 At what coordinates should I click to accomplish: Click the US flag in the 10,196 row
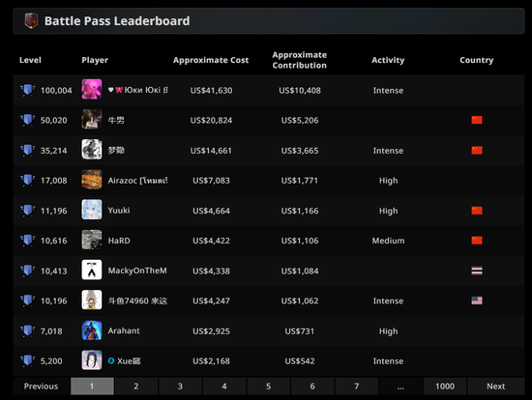(x=477, y=300)
